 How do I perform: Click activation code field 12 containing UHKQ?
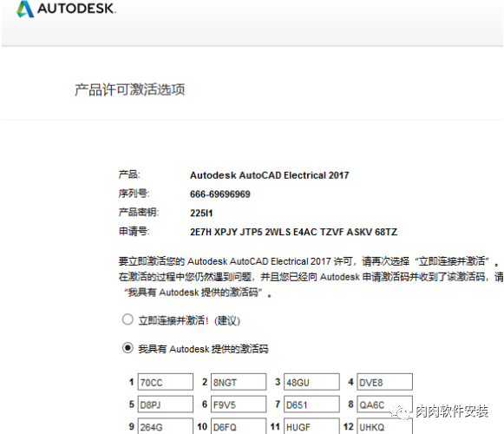(x=384, y=426)
